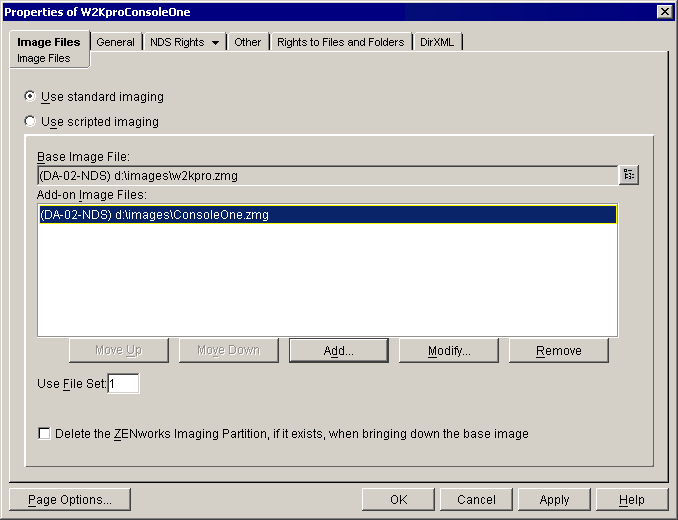Screen dimensions: 678x520
Task: Click the Image Files sub-page label
Action: pyautogui.click(x=44, y=58)
